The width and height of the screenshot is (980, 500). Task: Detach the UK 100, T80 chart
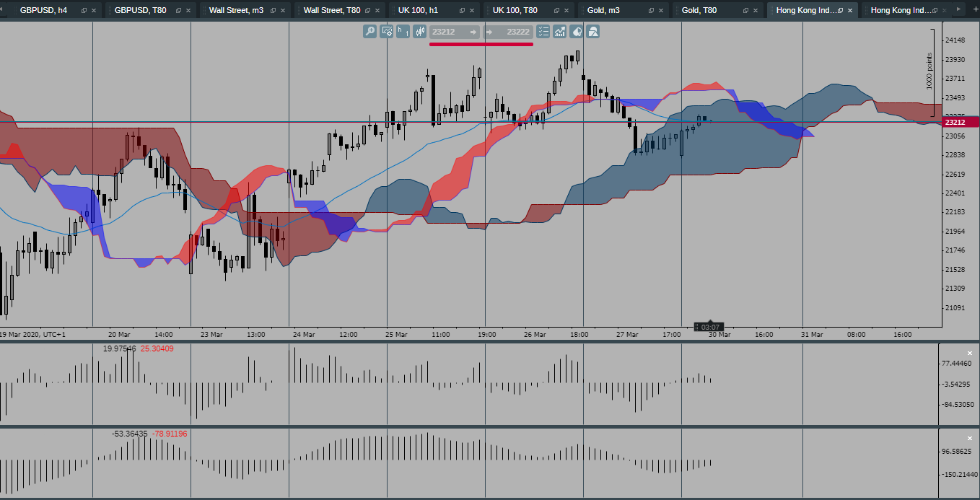[x=556, y=11]
